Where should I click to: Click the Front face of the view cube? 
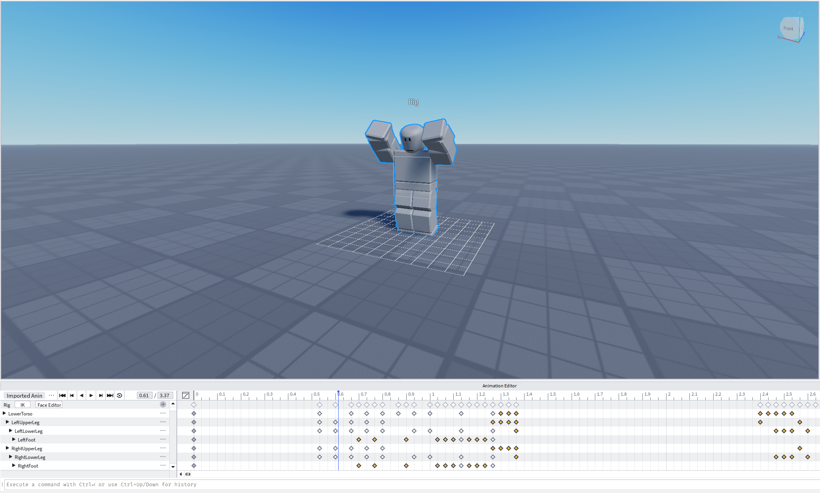(x=788, y=28)
